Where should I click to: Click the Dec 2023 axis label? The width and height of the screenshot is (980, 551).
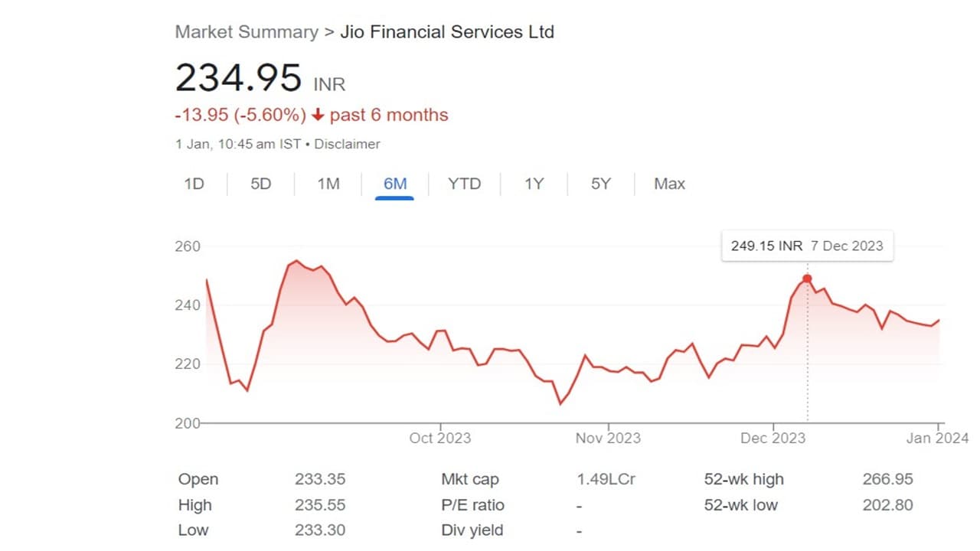pos(773,439)
